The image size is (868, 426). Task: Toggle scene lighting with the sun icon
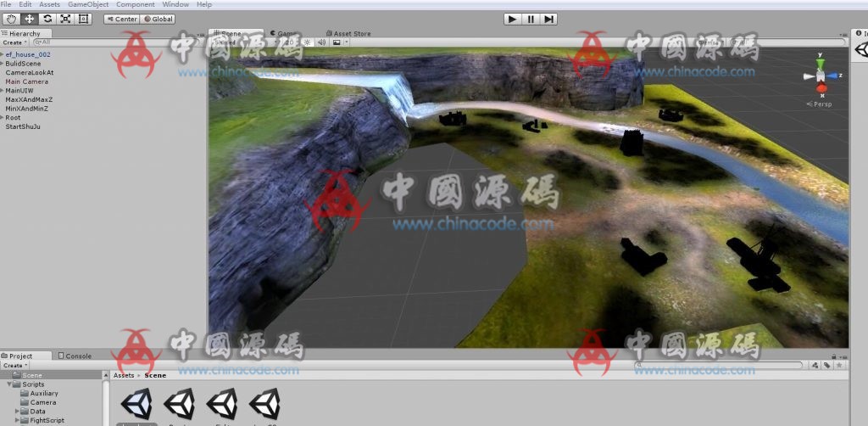[308, 42]
